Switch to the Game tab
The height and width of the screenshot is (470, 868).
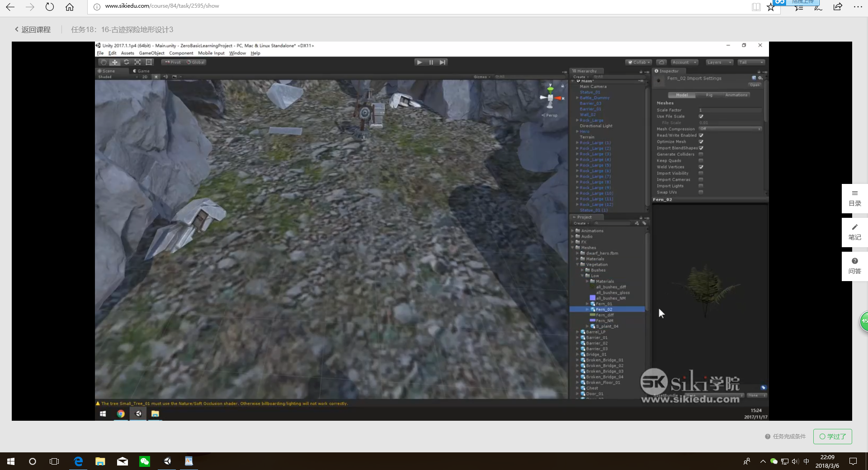(141, 71)
